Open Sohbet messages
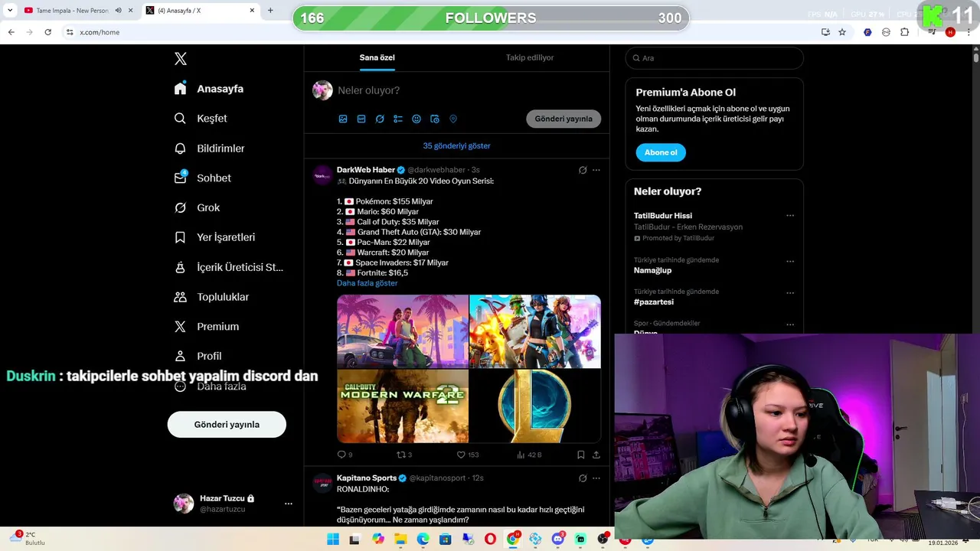This screenshot has width=980, height=551. (202, 178)
